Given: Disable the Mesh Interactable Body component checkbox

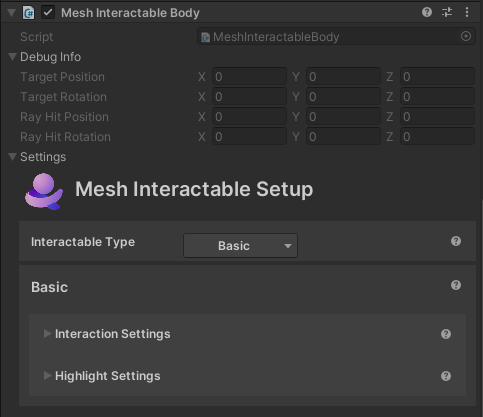Looking at the screenshot, I should pos(48,13).
